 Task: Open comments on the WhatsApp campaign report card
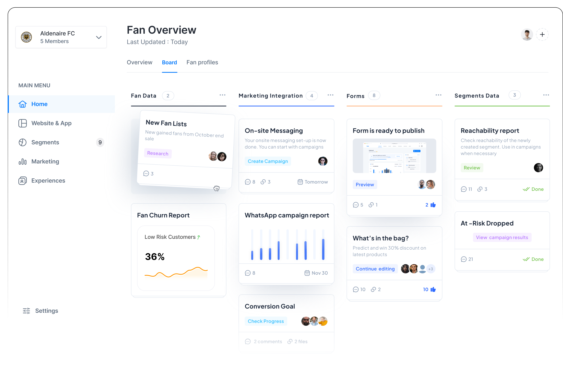(x=248, y=273)
